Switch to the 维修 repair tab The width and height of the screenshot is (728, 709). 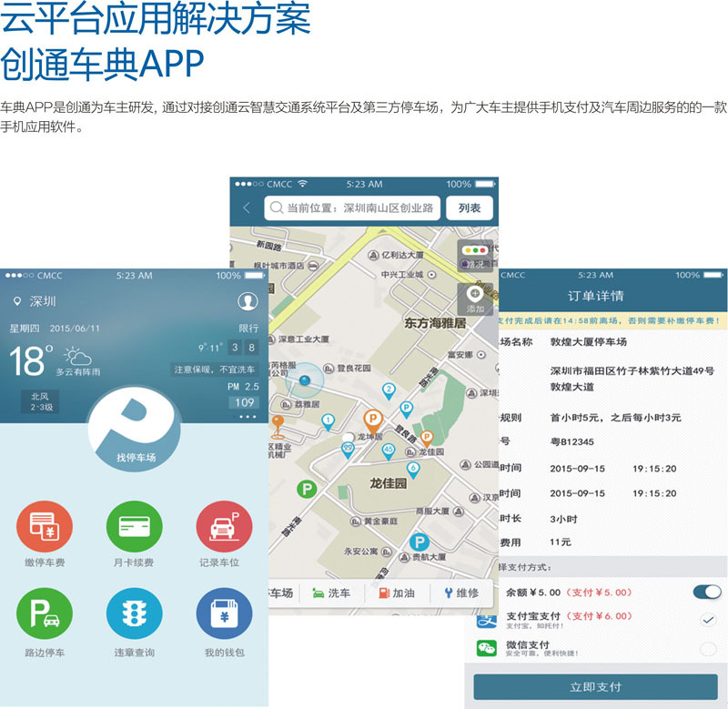[461, 593]
